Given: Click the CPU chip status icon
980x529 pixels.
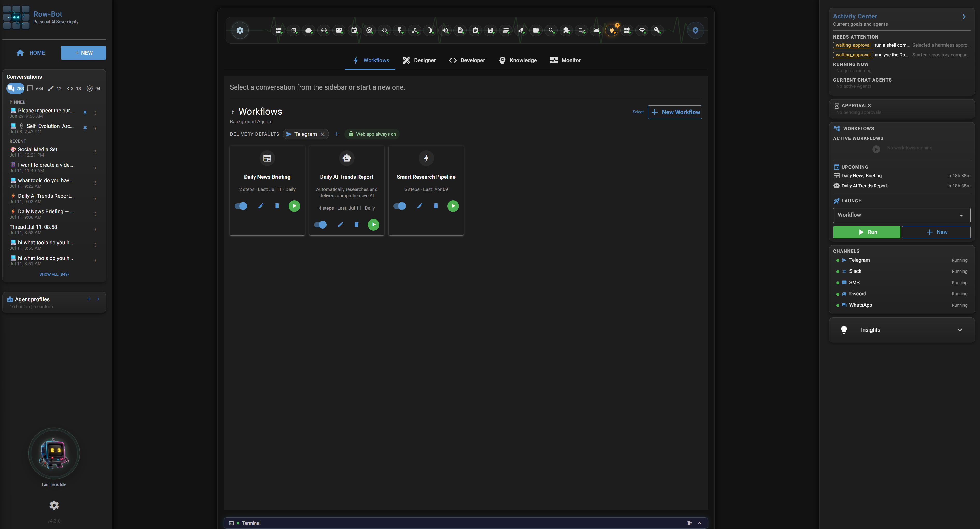Looking at the screenshot, I should (294, 31).
